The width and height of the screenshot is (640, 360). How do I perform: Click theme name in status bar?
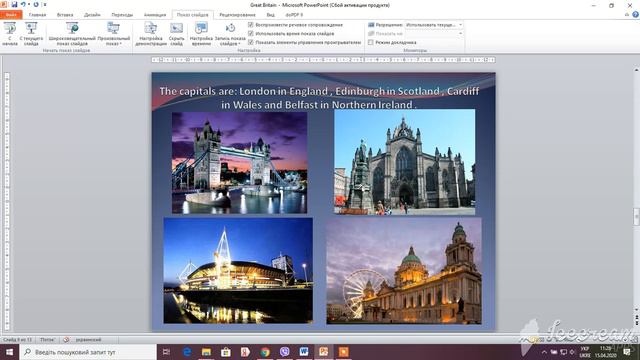click(x=47, y=340)
